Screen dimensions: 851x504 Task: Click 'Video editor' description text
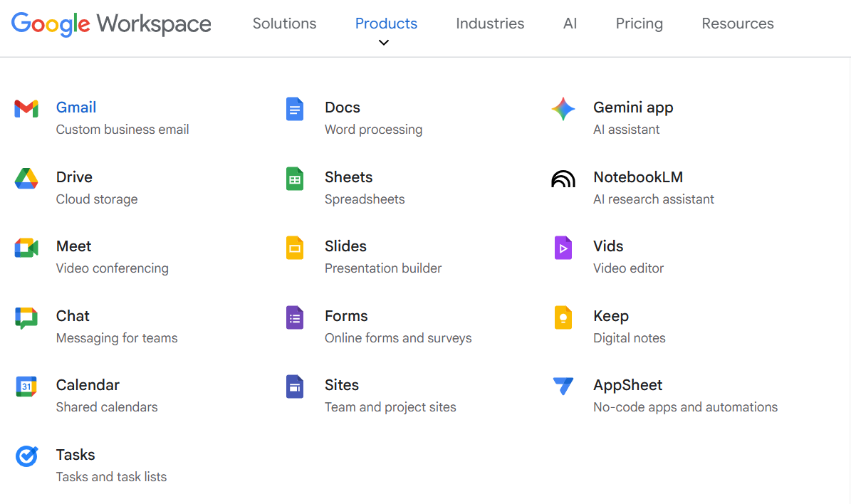click(x=629, y=268)
